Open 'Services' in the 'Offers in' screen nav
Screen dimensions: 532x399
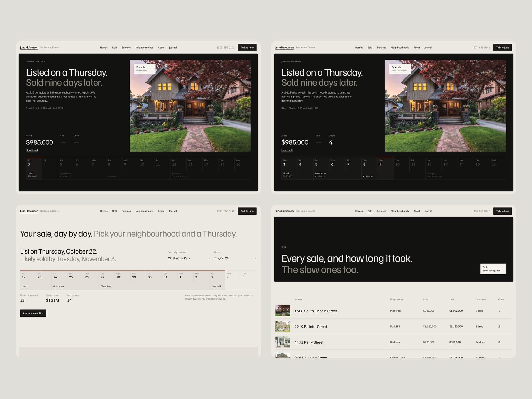pyautogui.click(x=382, y=48)
